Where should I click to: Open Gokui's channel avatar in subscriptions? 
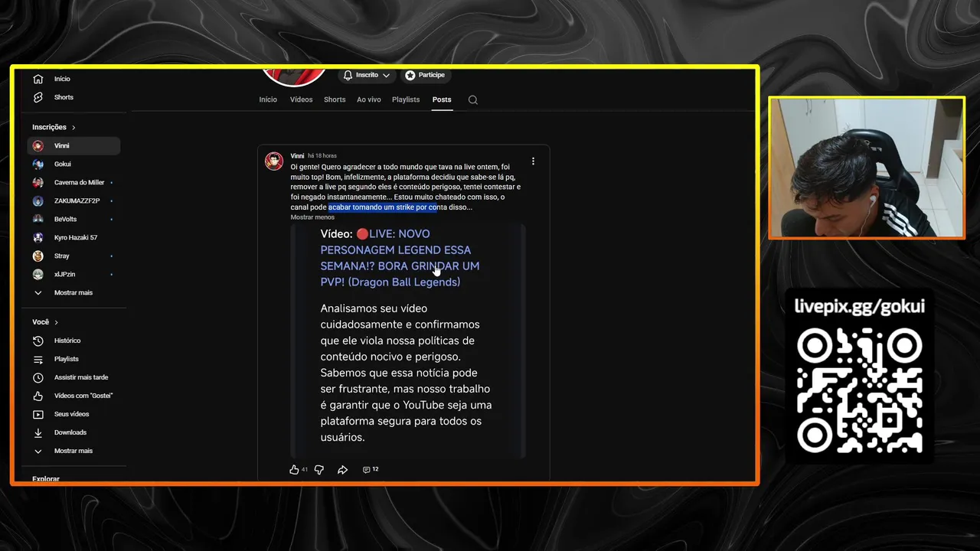coord(38,164)
